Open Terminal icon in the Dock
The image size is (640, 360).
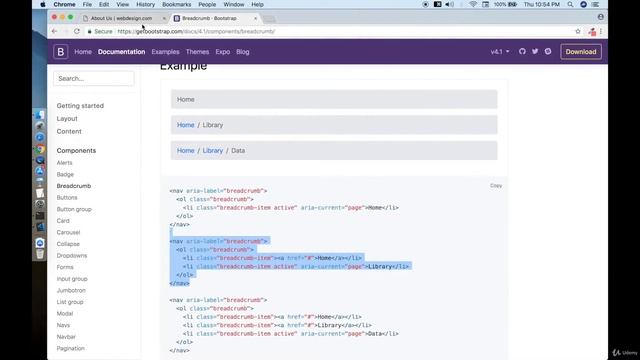pyautogui.click(x=40, y=216)
